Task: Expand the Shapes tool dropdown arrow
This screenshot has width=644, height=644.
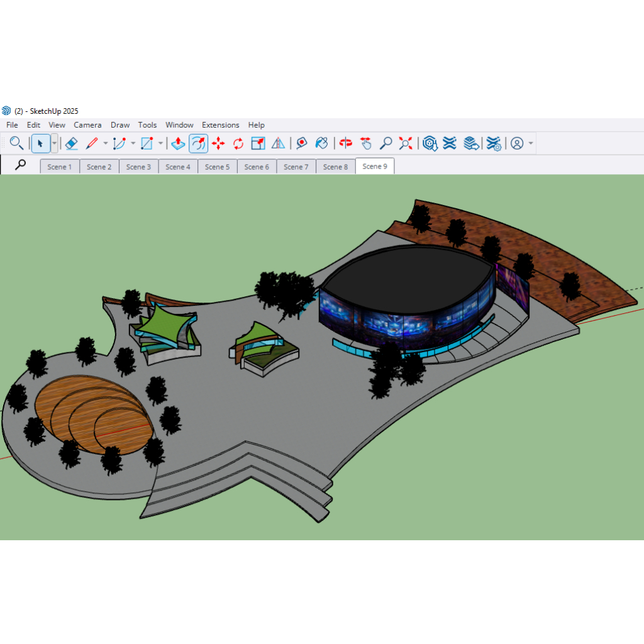Action: point(160,143)
